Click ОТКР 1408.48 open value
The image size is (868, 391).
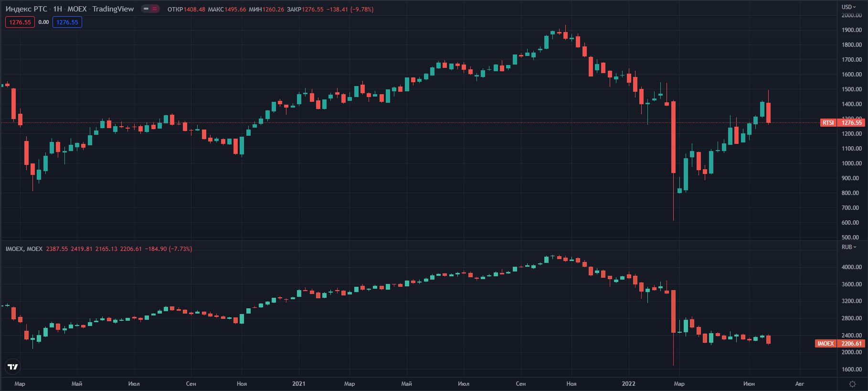[186, 10]
